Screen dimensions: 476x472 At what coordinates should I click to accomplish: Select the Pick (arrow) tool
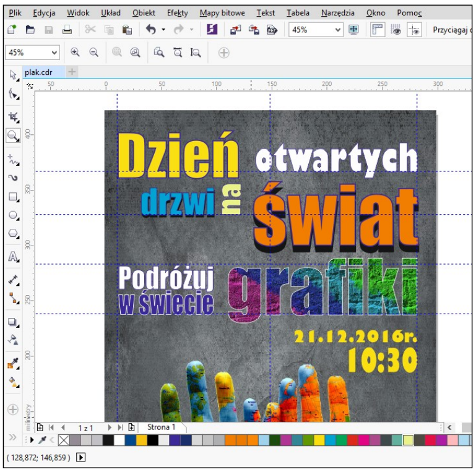13,75
